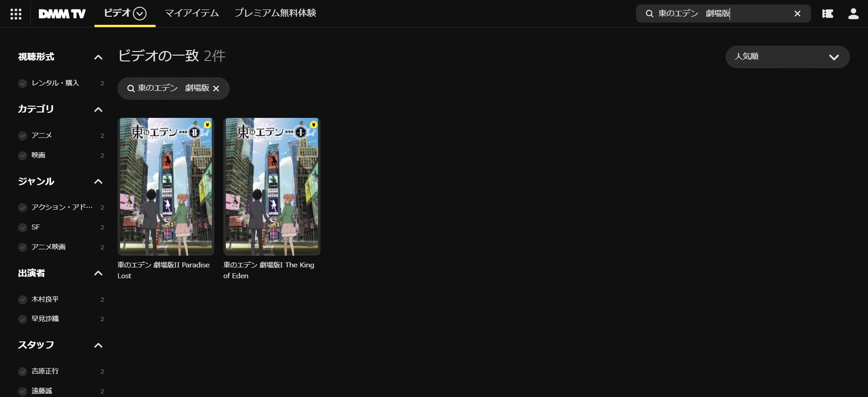Click title link 劇場版II Paradise Lost
This screenshot has height=397, width=868.
pos(164,270)
